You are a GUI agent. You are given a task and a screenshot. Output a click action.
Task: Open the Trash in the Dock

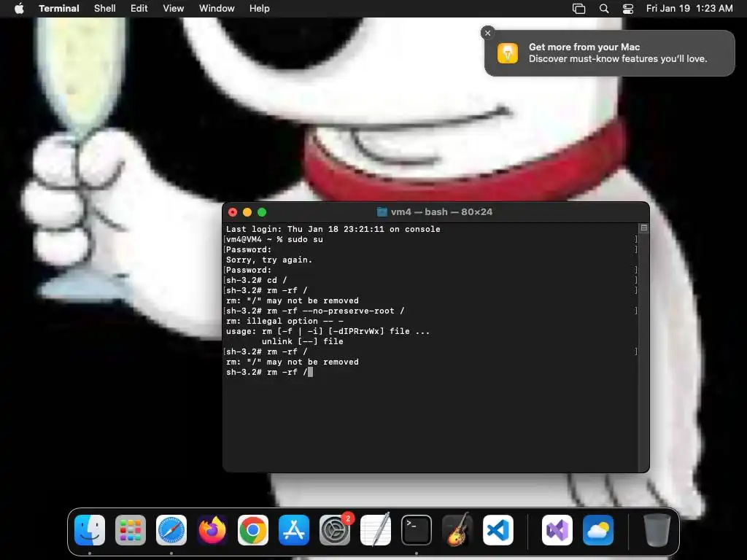(657, 530)
